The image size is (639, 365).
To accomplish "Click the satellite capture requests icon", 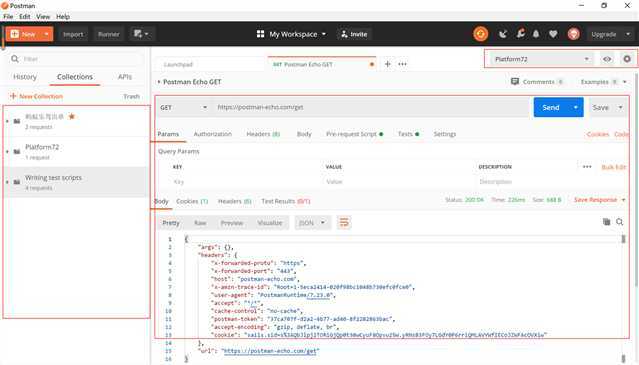I will point(503,34).
